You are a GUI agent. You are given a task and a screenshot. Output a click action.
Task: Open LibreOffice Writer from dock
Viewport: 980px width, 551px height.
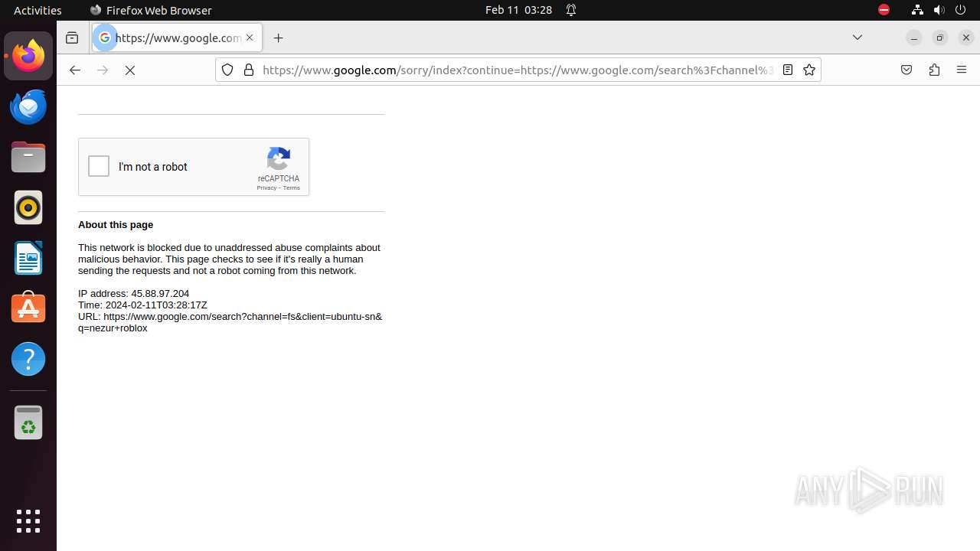28,258
